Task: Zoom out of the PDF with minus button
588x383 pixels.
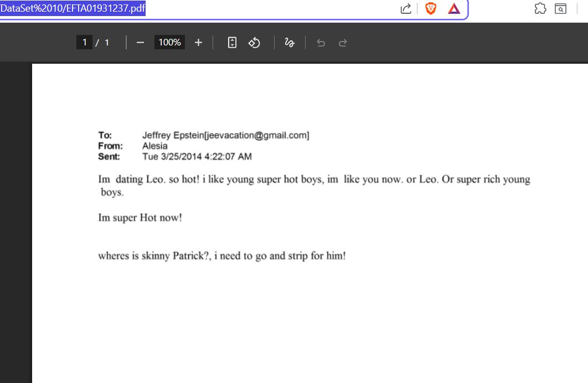Action: pos(140,43)
